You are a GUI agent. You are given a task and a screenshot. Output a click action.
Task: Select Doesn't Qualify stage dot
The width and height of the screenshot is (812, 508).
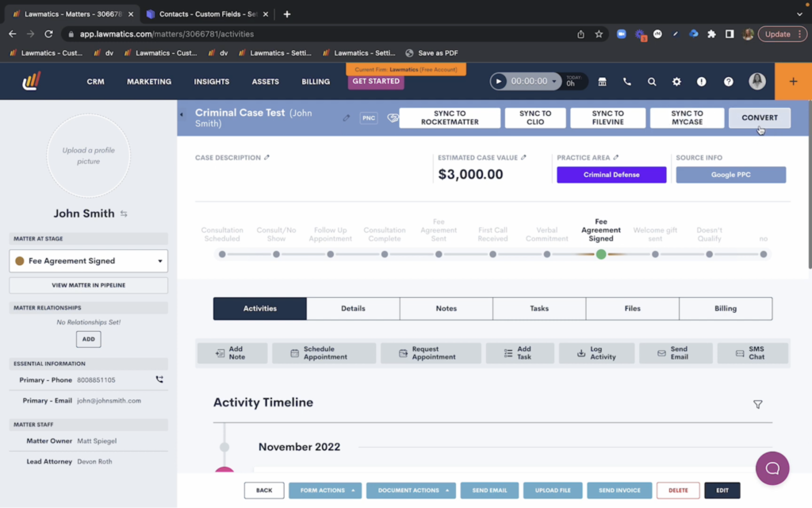tap(709, 255)
